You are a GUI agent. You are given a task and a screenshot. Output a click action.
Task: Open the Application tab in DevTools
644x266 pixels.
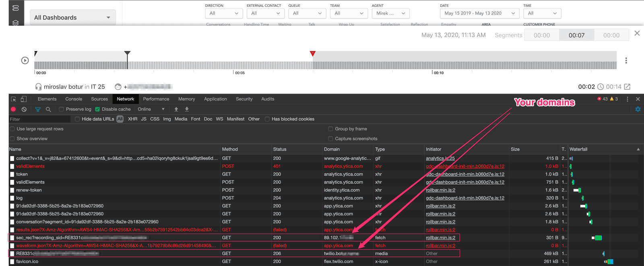[x=215, y=99]
